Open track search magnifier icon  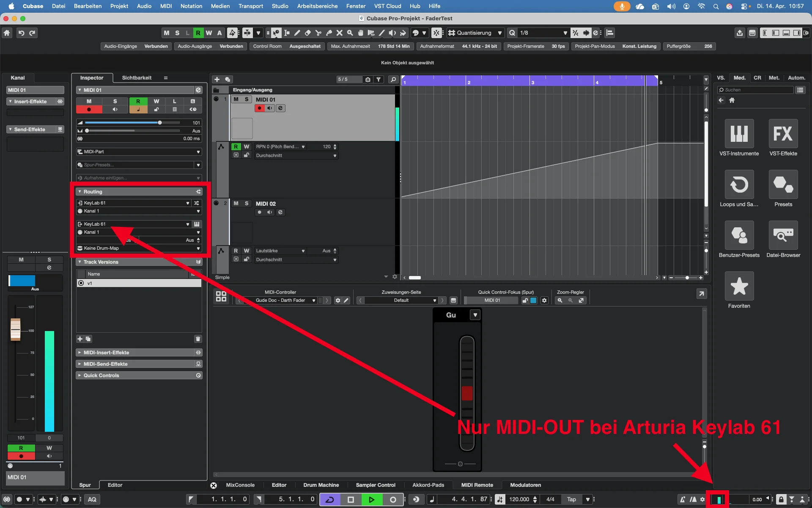point(393,80)
